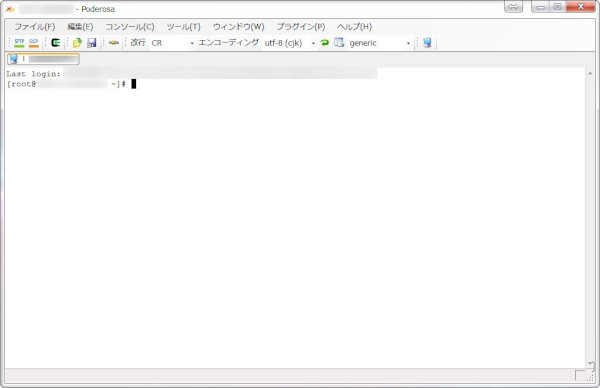Image resolution: width=600 pixels, height=388 pixels.
Task: Click the terminal scrollbar up arrow
Action: pyautogui.click(x=590, y=73)
